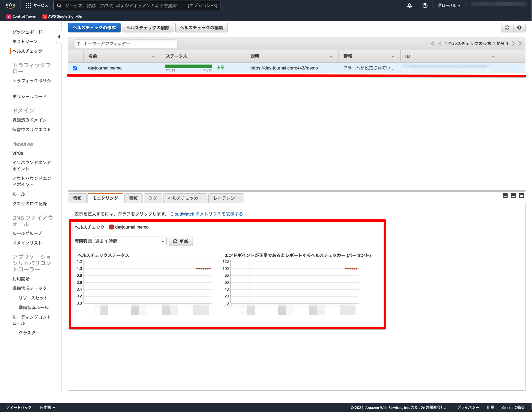Image resolution: width=532 pixels, height=412 pixels.
Task: Open the Services grid menu
Action: click(x=37, y=6)
